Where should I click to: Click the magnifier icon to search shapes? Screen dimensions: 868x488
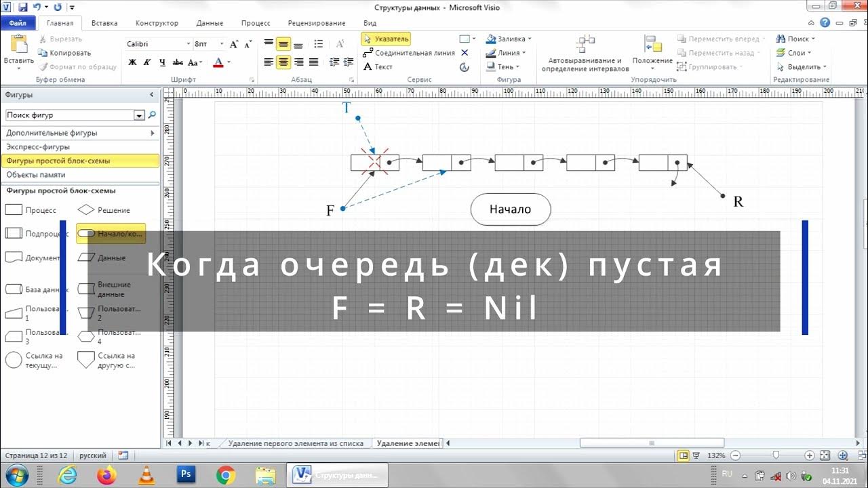click(152, 115)
